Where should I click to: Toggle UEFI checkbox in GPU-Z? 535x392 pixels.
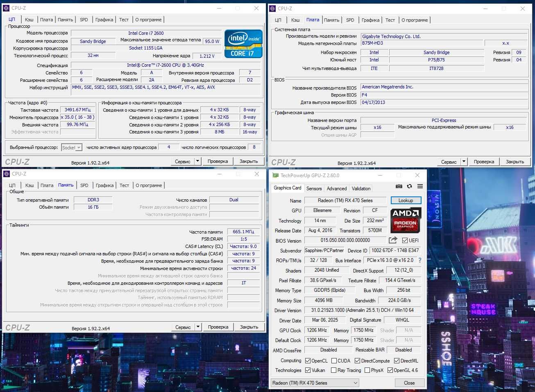point(405,240)
